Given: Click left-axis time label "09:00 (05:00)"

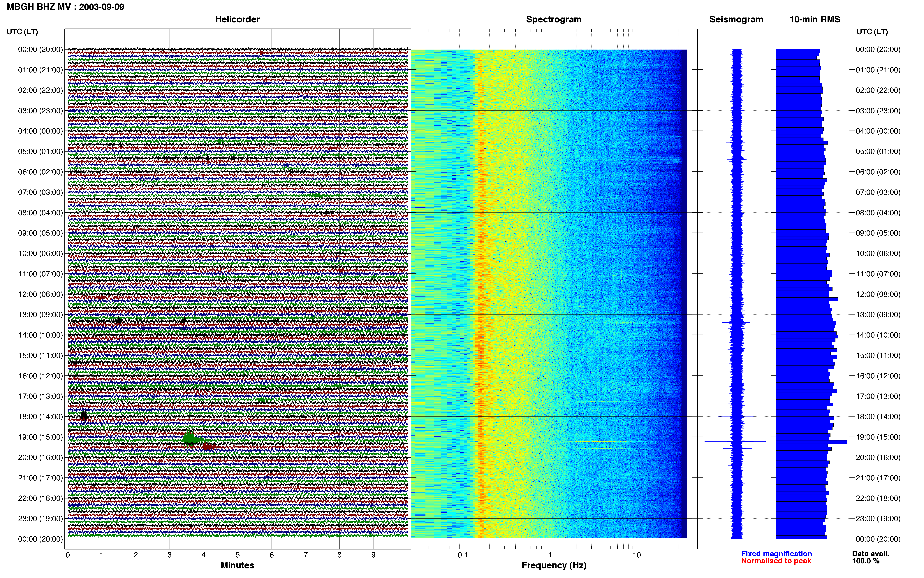Looking at the screenshot, I should coord(41,233).
